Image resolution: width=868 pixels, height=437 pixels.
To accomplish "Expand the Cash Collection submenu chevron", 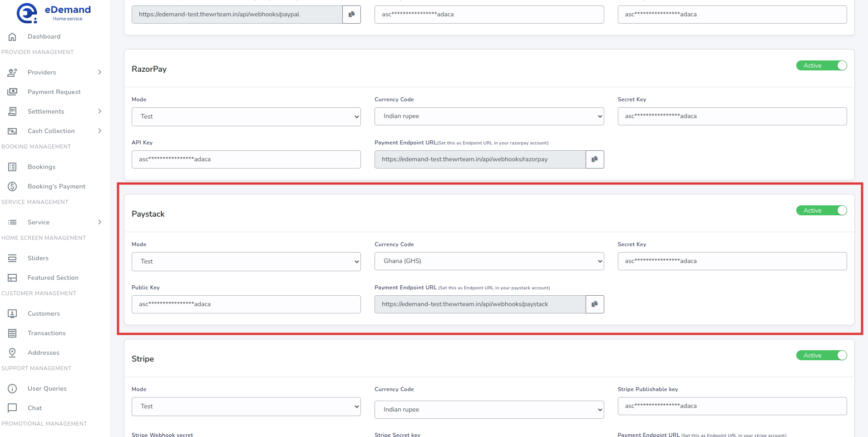I will 100,131.
